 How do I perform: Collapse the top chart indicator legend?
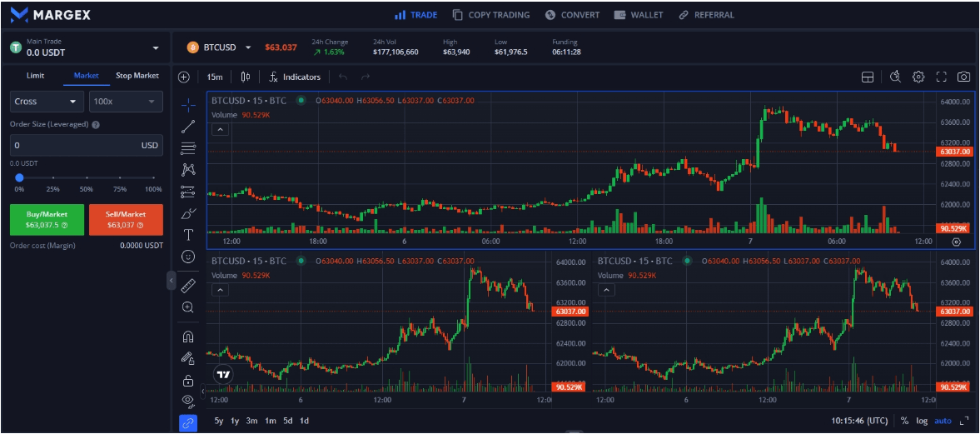click(221, 130)
